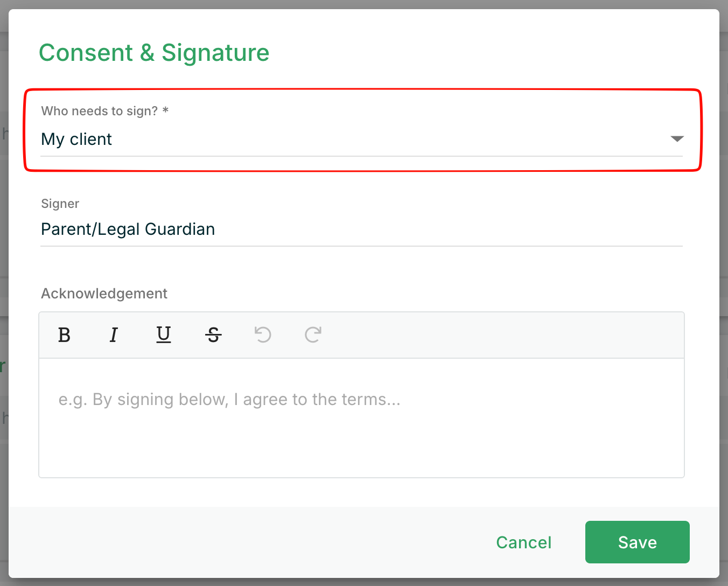The image size is (728, 586).
Task: Apply italic formatting to acknowledgement text
Action: coord(114,335)
